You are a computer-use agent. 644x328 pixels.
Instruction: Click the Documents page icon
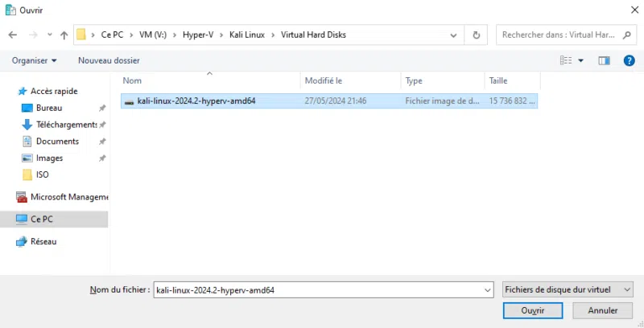[x=27, y=141]
